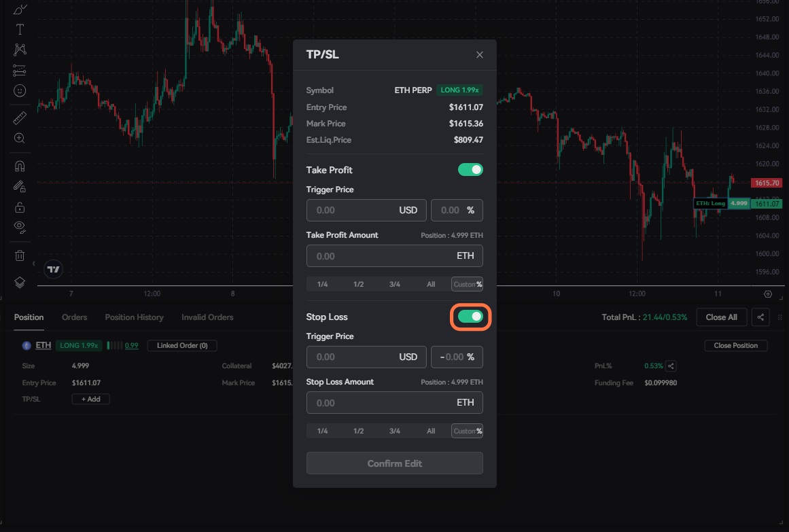The width and height of the screenshot is (789, 532).
Task: Open the prediction and measurement tools
Action: [x=20, y=70]
